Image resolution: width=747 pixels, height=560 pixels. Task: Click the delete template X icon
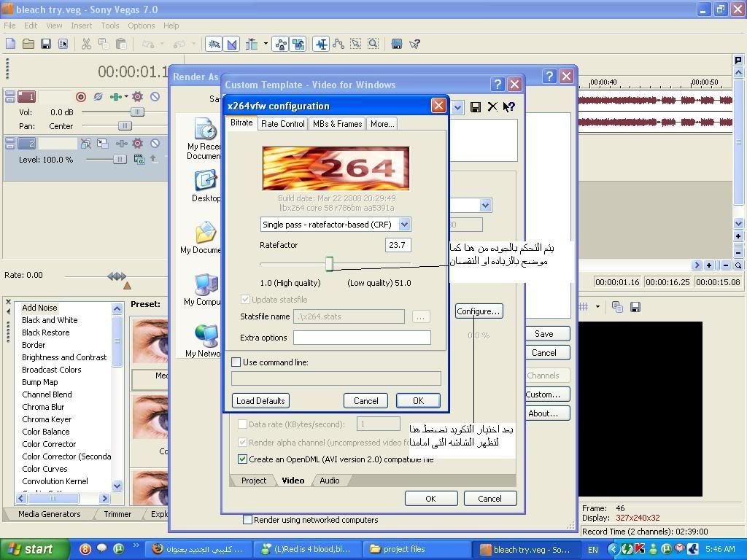point(492,107)
